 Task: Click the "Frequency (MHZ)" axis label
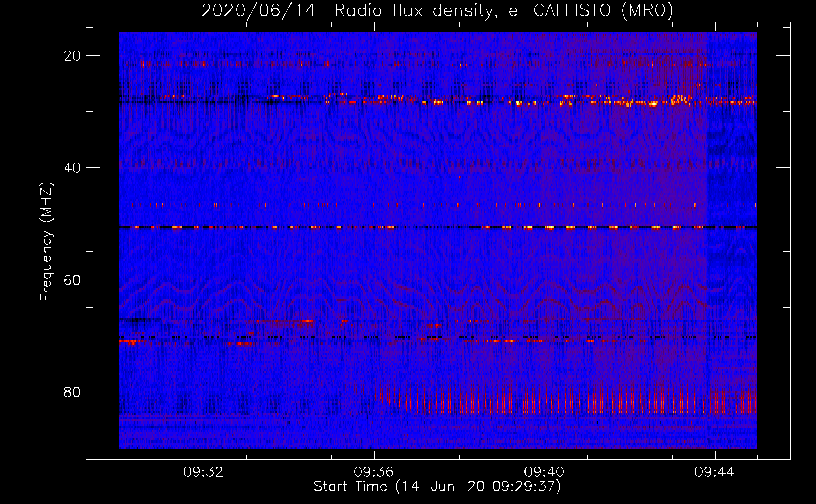[x=46, y=242]
